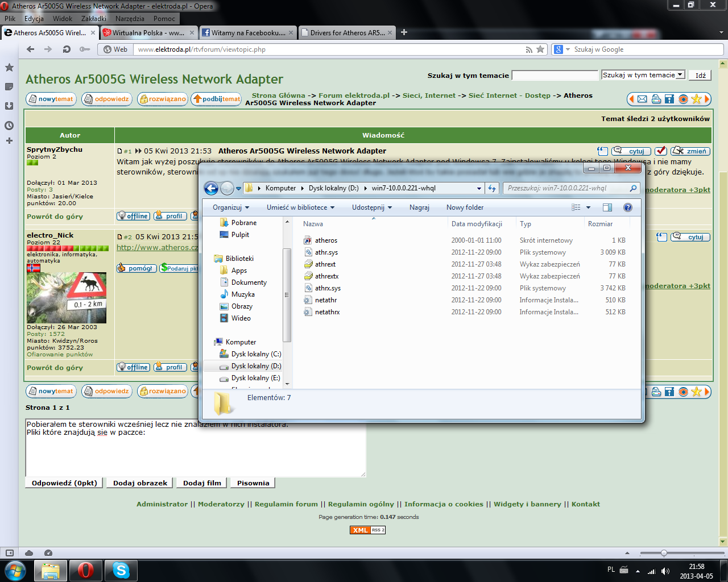Open Opera history clock panel in sidebar
The image size is (728, 582).
click(9, 126)
